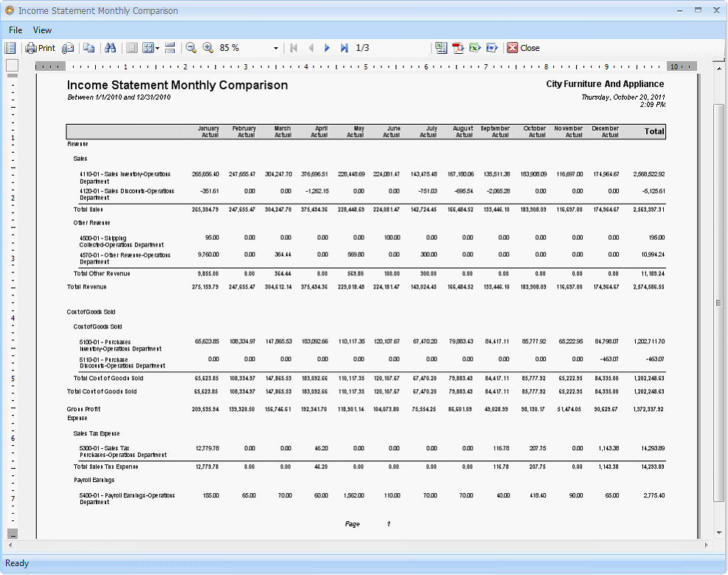Click the 1,372,337.92 gross profit total
This screenshot has height=575, width=728.
pos(649,409)
